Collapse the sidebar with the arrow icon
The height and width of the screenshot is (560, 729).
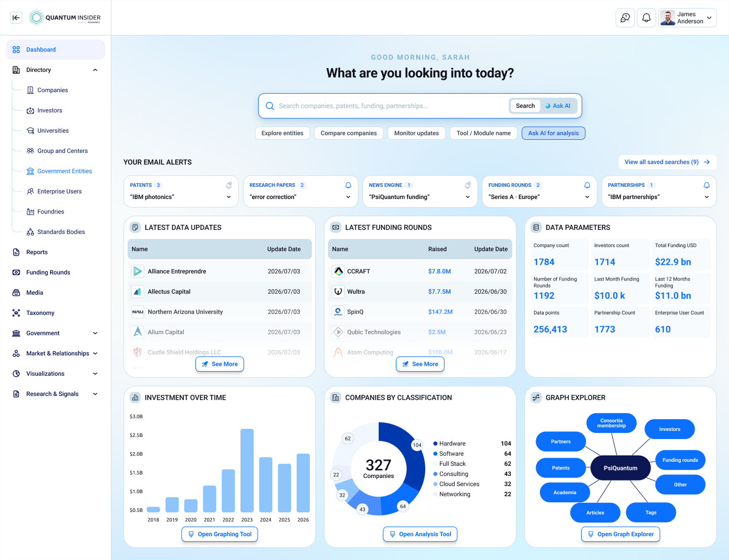click(16, 18)
